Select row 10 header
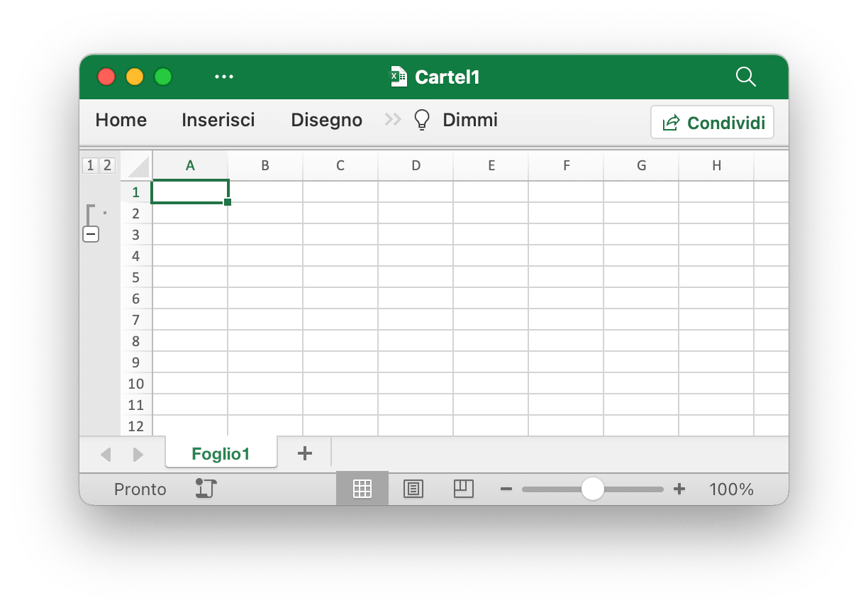 (136, 384)
